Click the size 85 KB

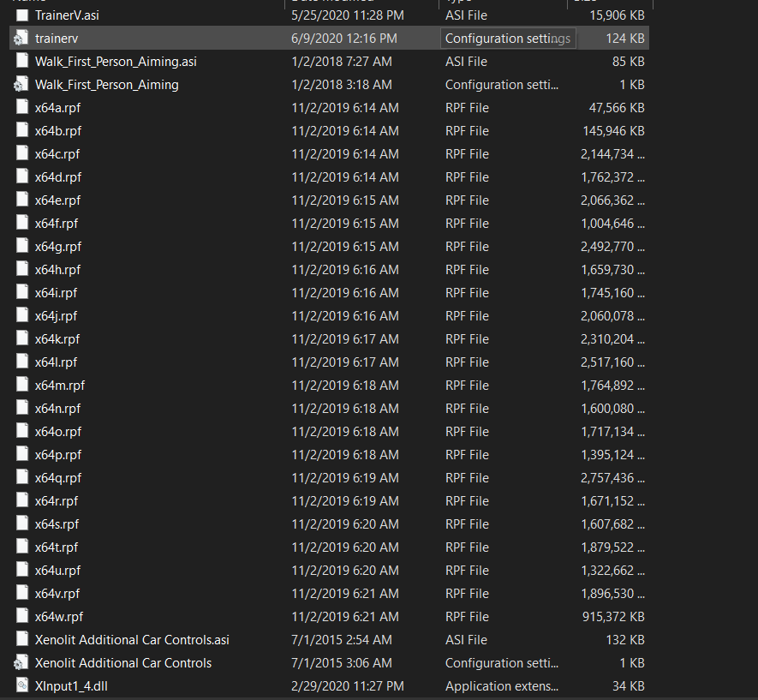pyautogui.click(x=629, y=62)
